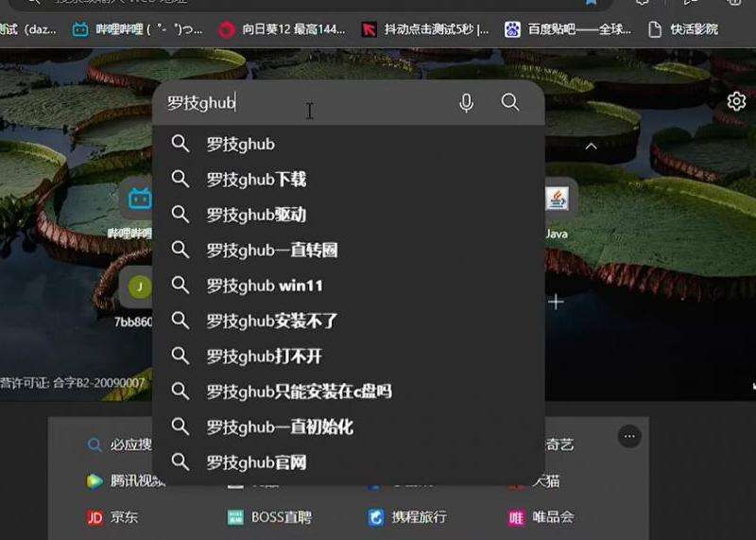Click the JD icon beside 京东

coord(95,518)
